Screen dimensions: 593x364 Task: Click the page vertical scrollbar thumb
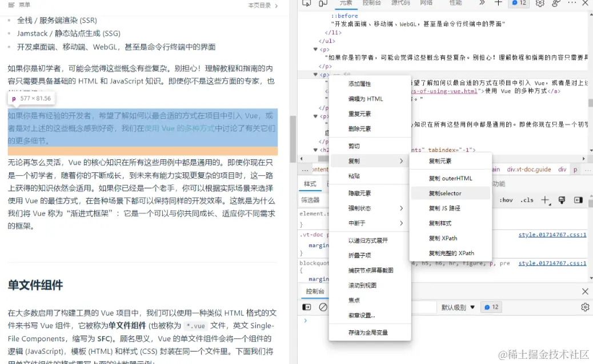(293, 139)
